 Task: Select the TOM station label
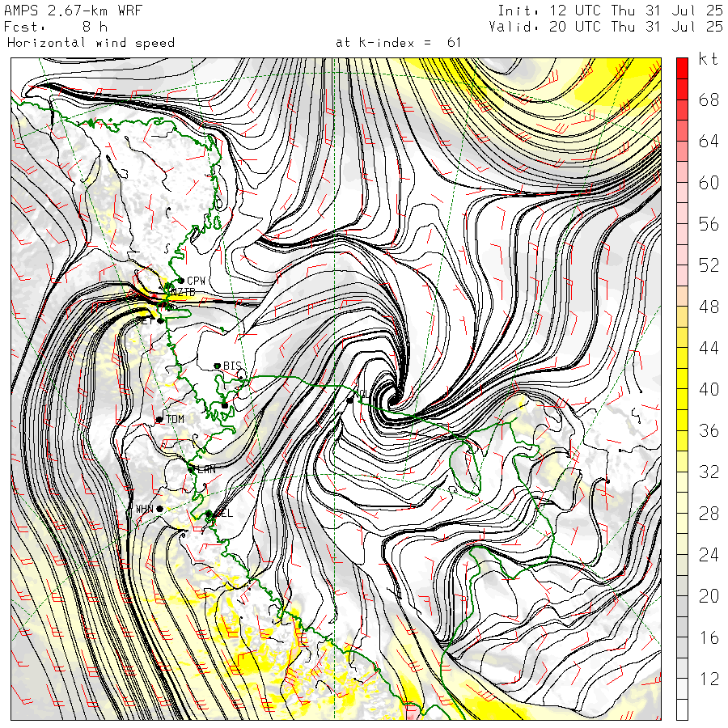coord(175,419)
